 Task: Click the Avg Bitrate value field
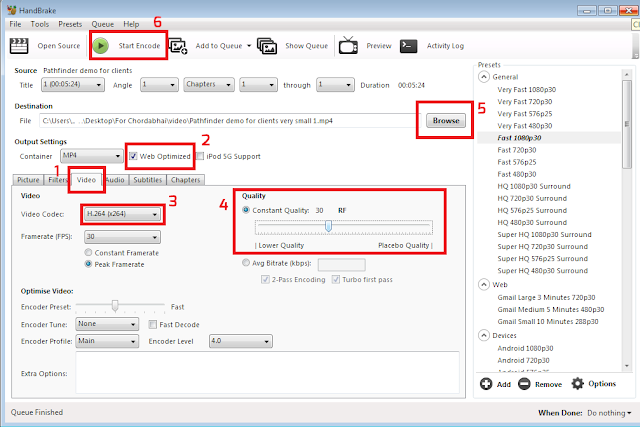click(x=342, y=265)
